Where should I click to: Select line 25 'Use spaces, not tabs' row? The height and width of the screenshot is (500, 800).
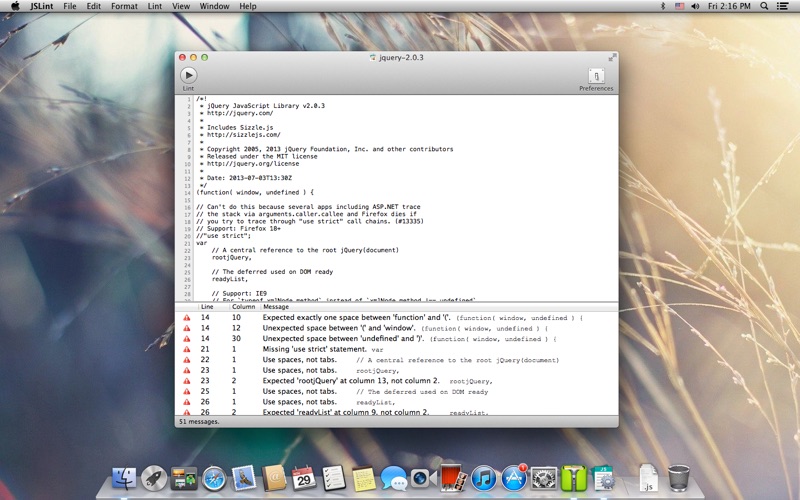click(396, 391)
